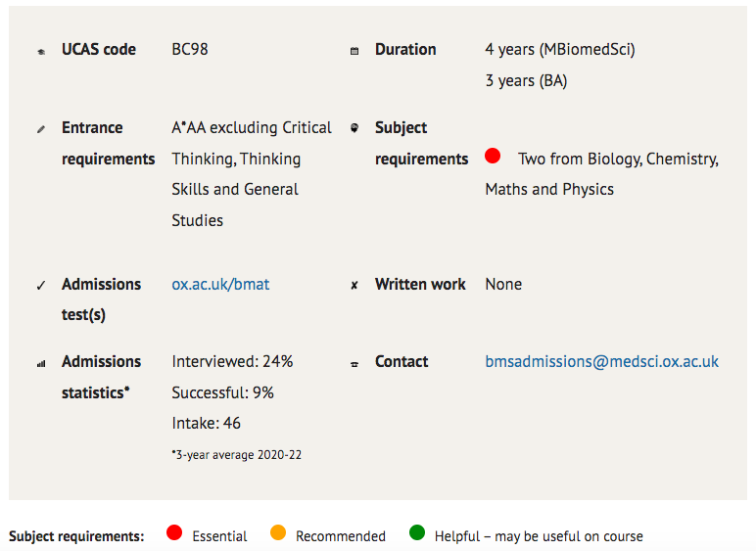Click the pencil icon beside Entrance requirements
756x551 pixels.
click(x=41, y=129)
